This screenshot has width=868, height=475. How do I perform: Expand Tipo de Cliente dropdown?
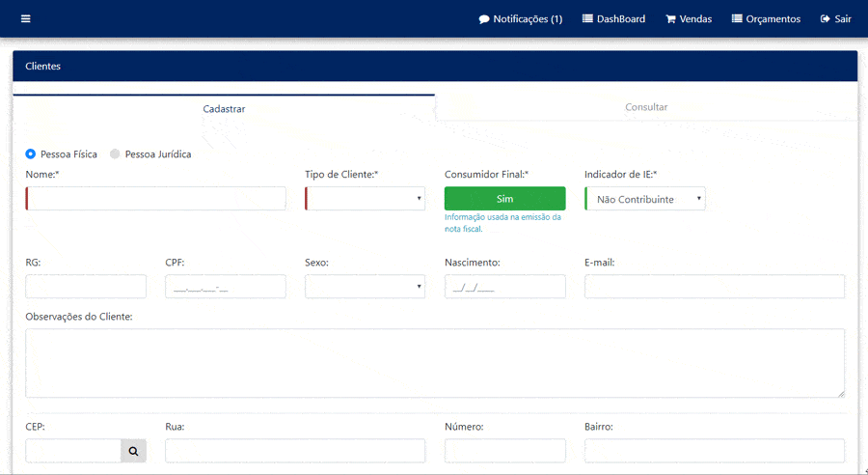tap(365, 199)
